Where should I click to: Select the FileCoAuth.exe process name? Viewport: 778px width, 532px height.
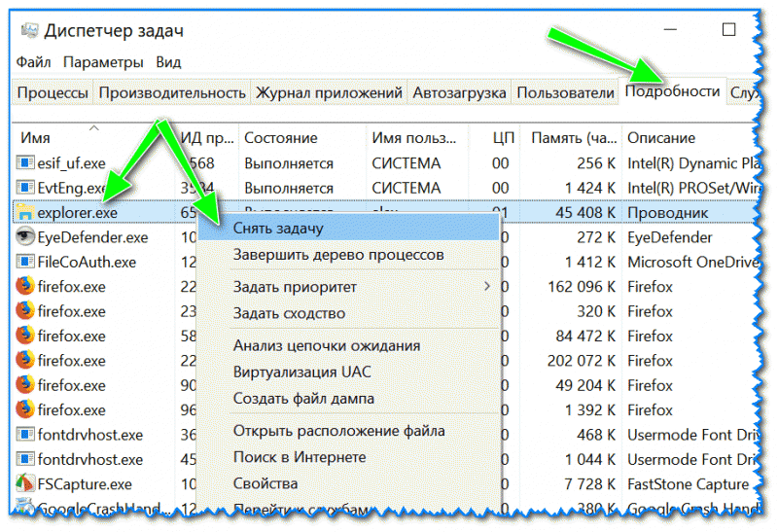tap(87, 262)
